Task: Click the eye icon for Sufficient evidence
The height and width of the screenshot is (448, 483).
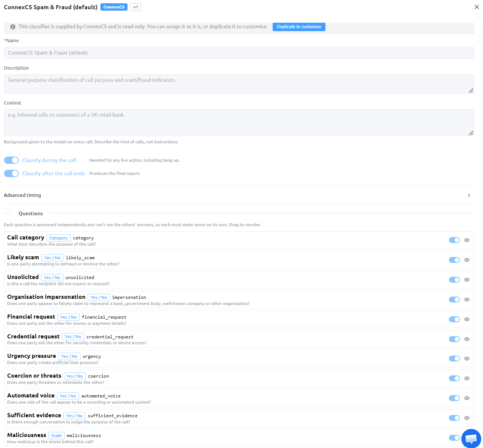Action: click(x=467, y=418)
